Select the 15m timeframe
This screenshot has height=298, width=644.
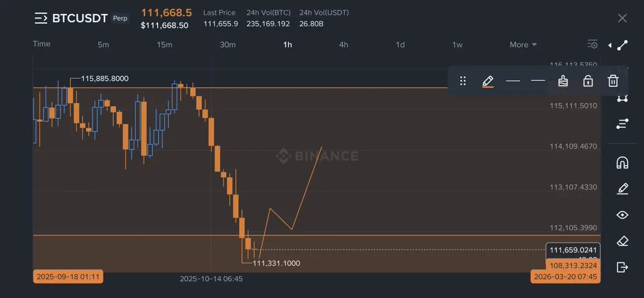pyautogui.click(x=164, y=45)
